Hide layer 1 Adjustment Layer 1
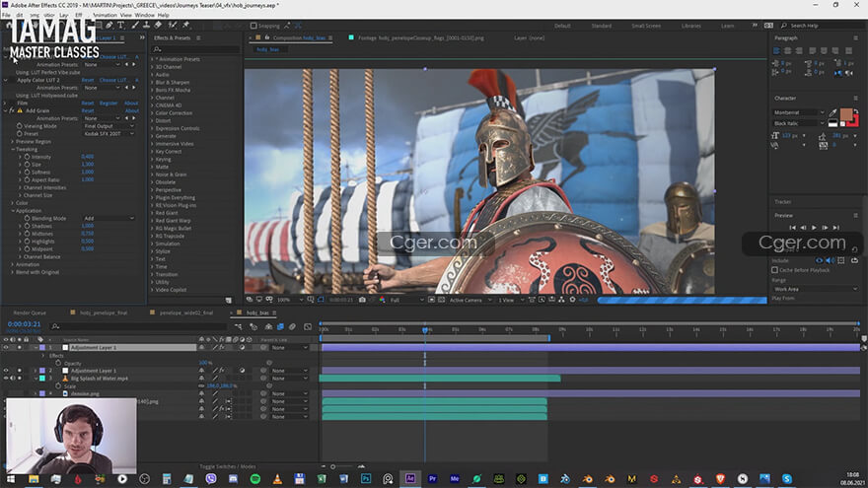868x488 pixels. coord(6,347)
